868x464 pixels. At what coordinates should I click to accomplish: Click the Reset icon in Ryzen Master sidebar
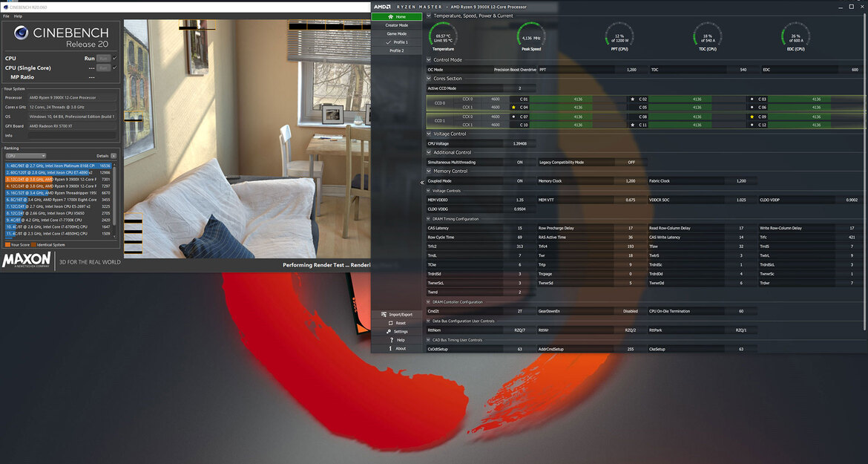390,323
